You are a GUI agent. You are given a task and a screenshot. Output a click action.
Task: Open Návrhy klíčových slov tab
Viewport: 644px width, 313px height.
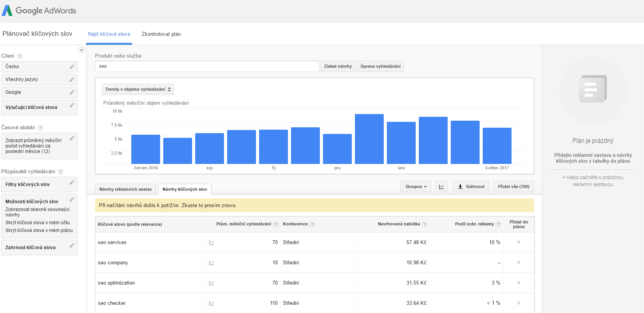(x=185, y=189)
